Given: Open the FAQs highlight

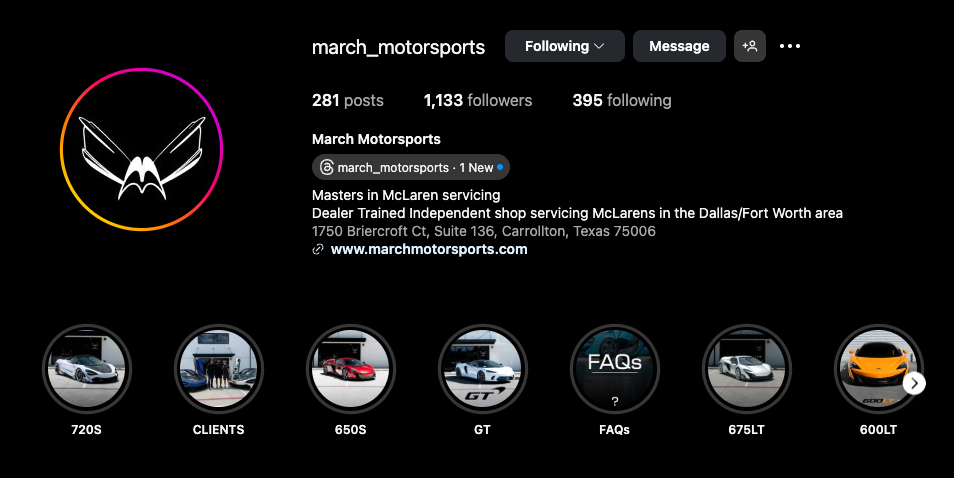Looking at the screenshot, I should click(614, 369).
